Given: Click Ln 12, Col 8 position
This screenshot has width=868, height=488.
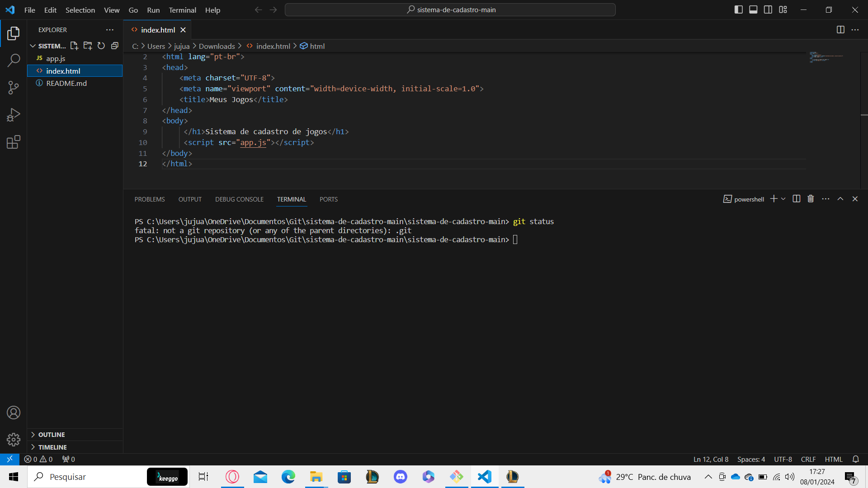Looking at the screenshot, I should click(x=711, y=459).
